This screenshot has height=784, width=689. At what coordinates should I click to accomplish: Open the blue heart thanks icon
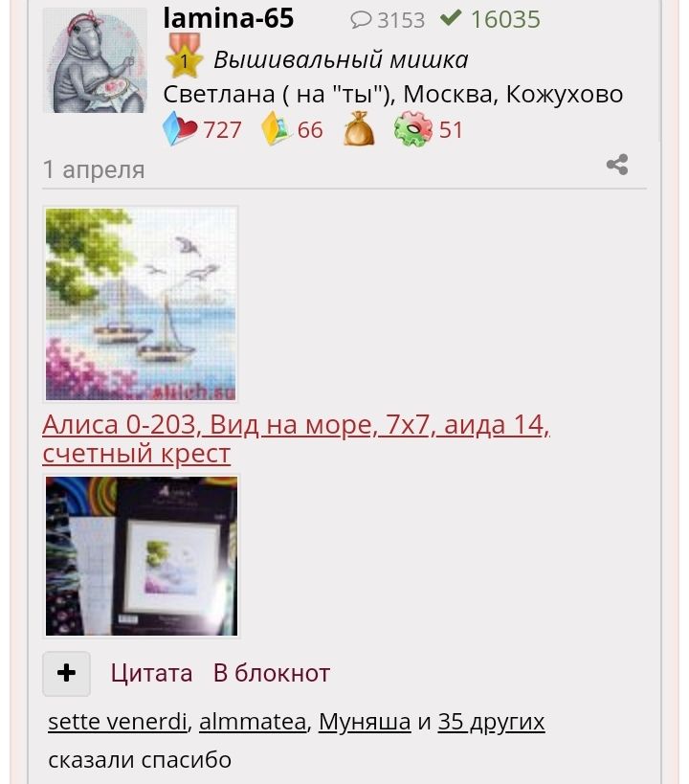(x=180, y=129)
